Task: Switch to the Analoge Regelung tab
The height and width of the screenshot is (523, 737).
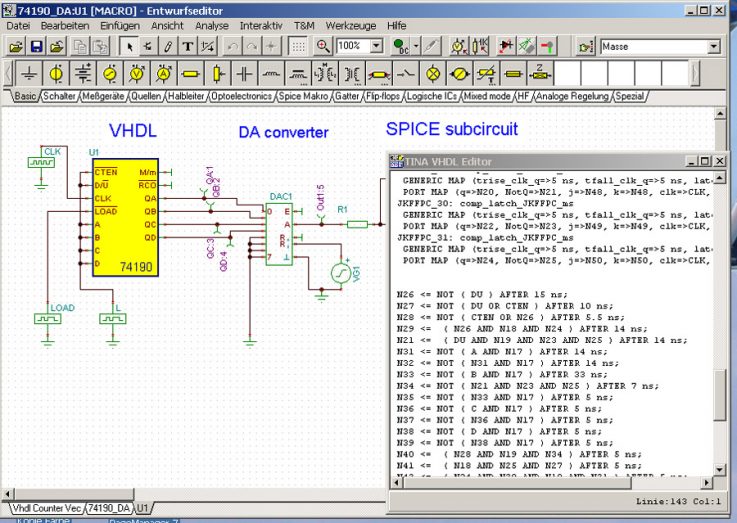Action: pos(572,96)
